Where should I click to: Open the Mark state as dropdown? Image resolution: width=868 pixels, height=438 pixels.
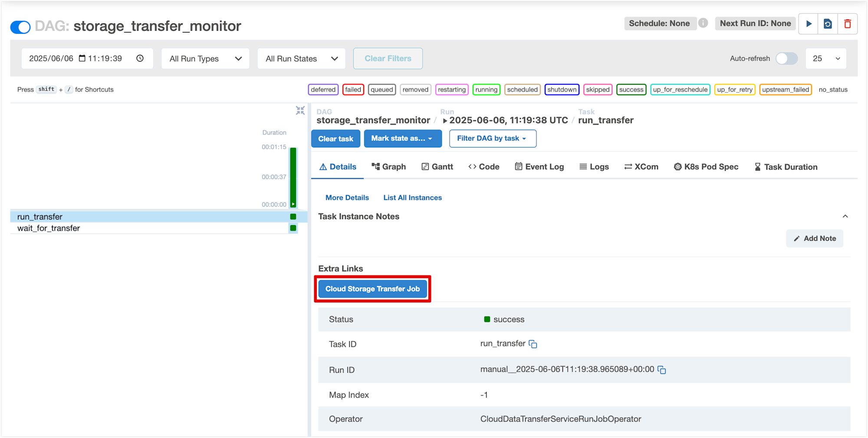pos(403,139)
